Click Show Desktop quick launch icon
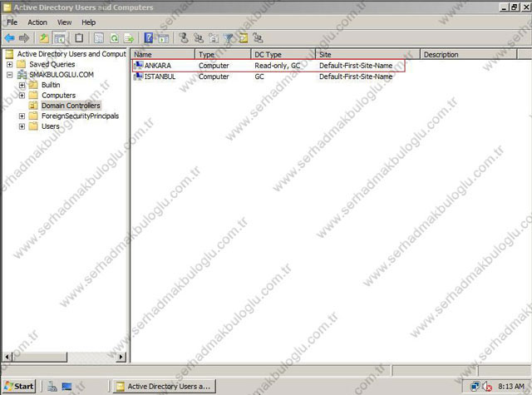The image size is (532, 395). tap(66, 386)
